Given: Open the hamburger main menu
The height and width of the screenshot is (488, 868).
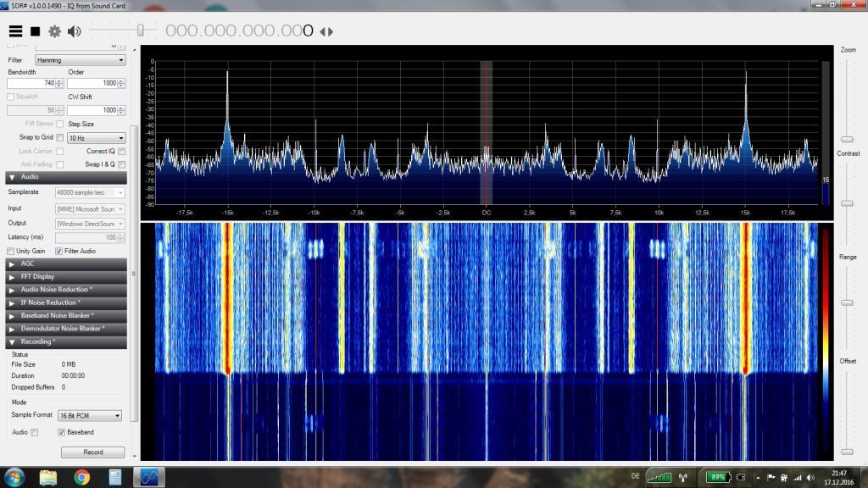Looking at the screenshot, I should coord(15,31).
